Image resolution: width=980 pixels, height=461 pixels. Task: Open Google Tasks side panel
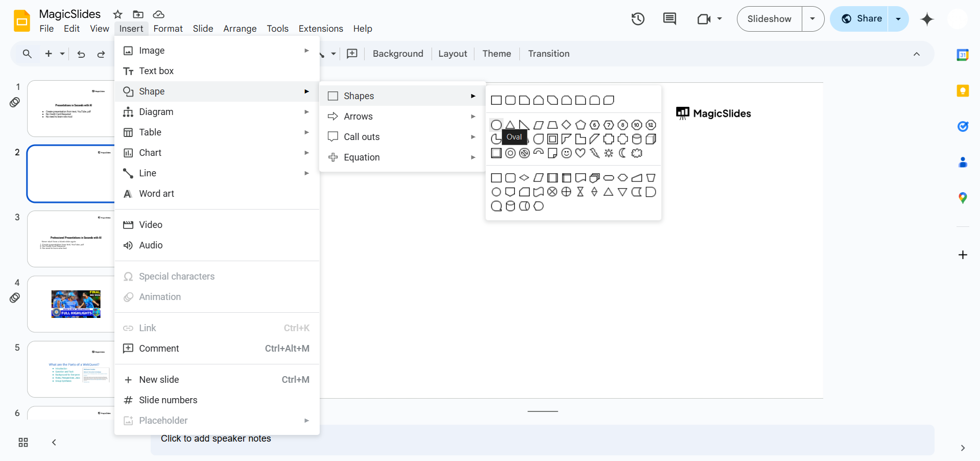coord(963,126)
